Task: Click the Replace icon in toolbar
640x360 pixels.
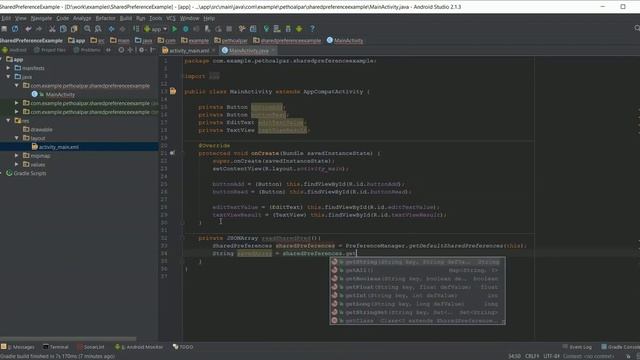Action: 98,29
